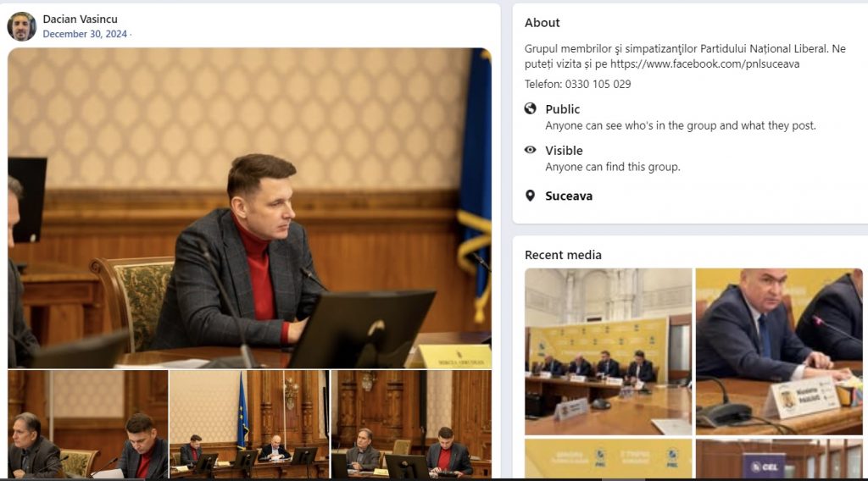Click the Visible group setting label
The image size is (868, 481).
(x=564, y=151)
